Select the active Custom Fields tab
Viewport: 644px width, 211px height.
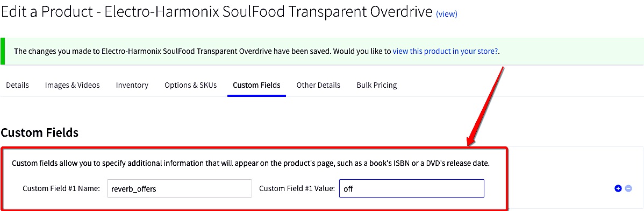pyautogui.click(x=257, y=85)
